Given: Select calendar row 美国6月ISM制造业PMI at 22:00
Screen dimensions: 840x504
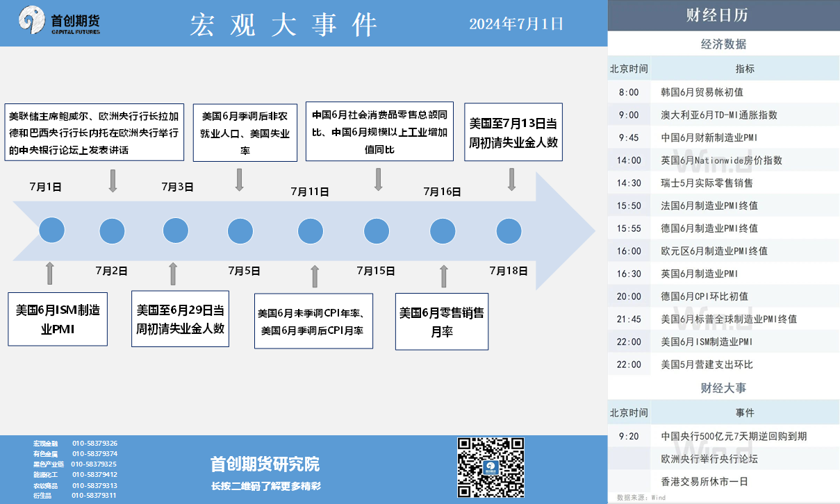Looking at the screenshot, I should (724, 342).
